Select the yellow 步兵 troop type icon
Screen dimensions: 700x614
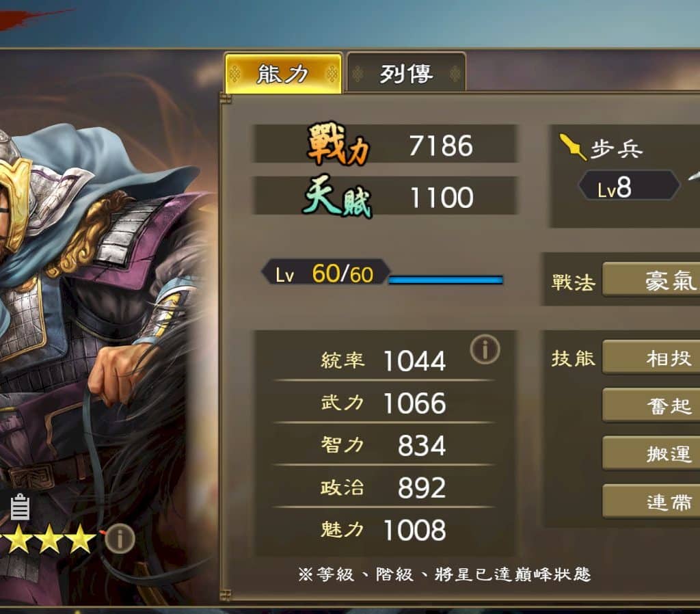coord(573,146)
